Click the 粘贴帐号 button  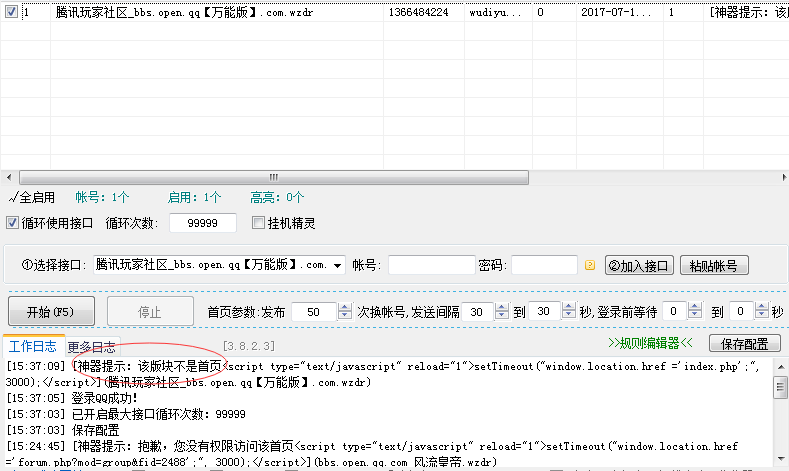714,266
